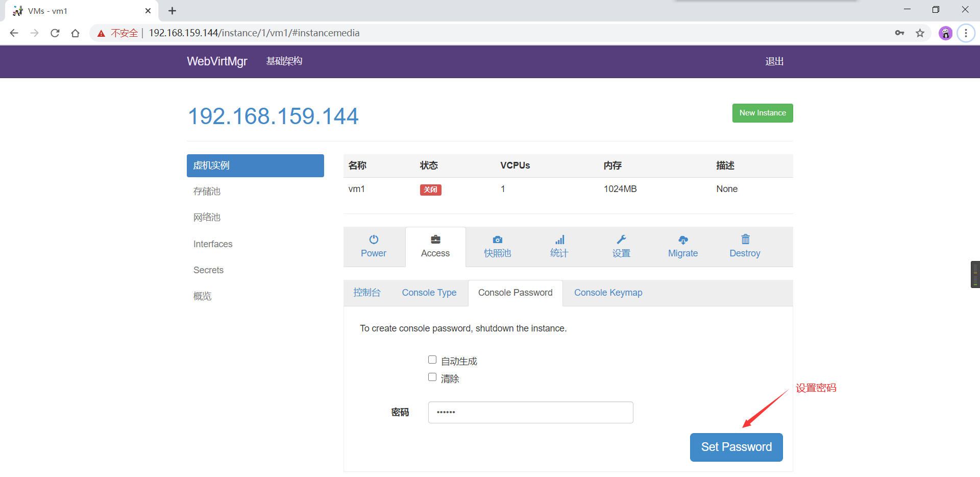
Task: Select 虚机实例 in the sidebar
Action: [x=255, y=165]
